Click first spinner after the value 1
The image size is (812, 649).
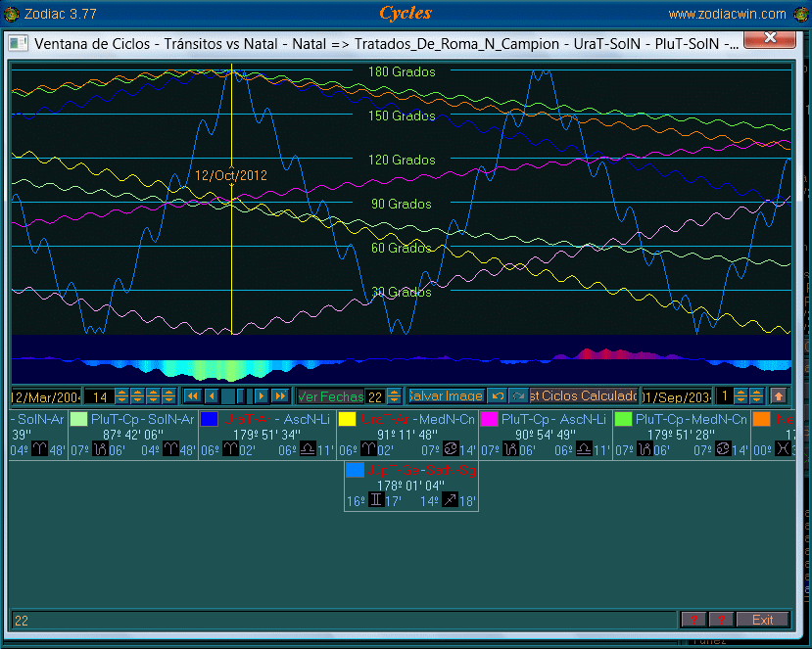[741, 396]
